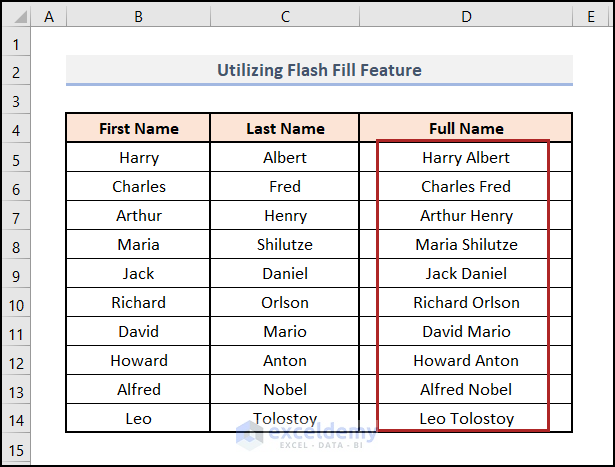
Task: Click the cell containing 'Harry Albert'
Action: coord(465,158)
